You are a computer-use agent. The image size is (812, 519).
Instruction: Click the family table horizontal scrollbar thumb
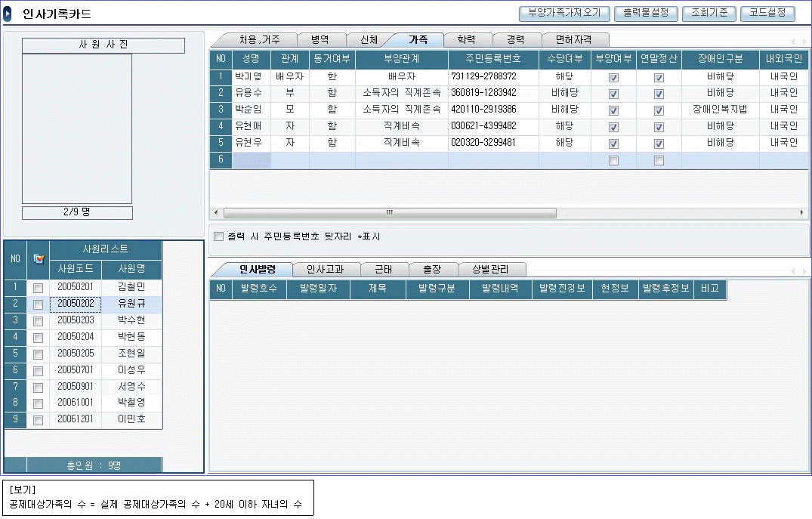pos(388,213)
